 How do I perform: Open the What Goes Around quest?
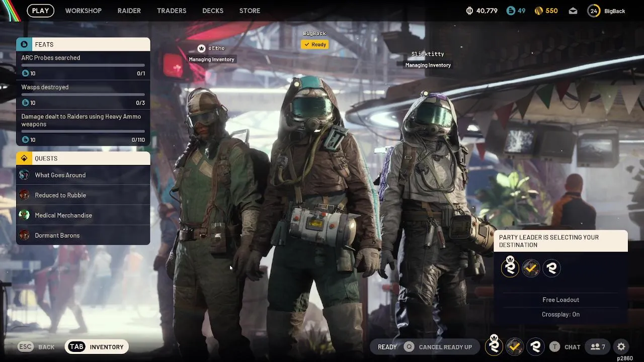click(x=83, y=175)
